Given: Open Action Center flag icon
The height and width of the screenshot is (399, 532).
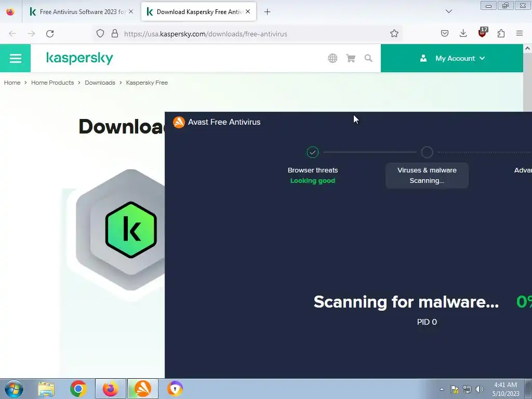Looking at the screenshot, I should [454, 389].
